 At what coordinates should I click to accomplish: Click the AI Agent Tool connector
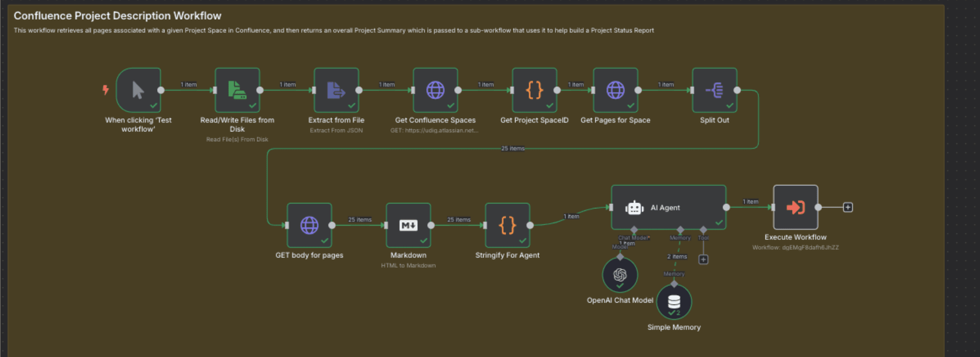[704, 230]
